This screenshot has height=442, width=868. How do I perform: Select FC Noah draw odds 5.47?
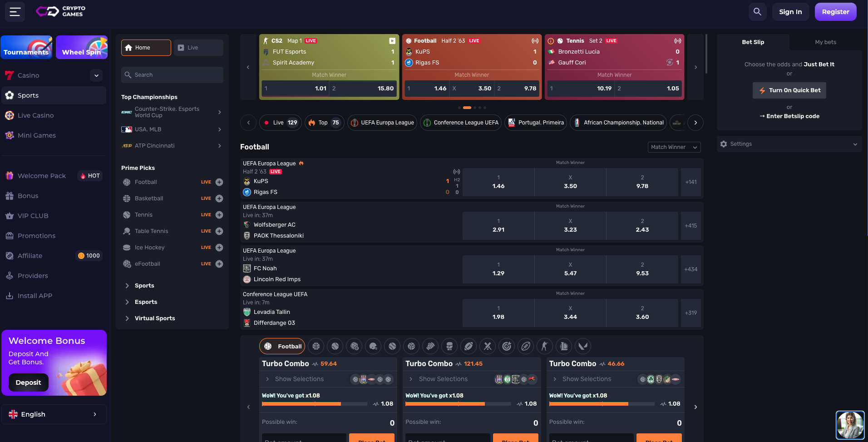570,269
